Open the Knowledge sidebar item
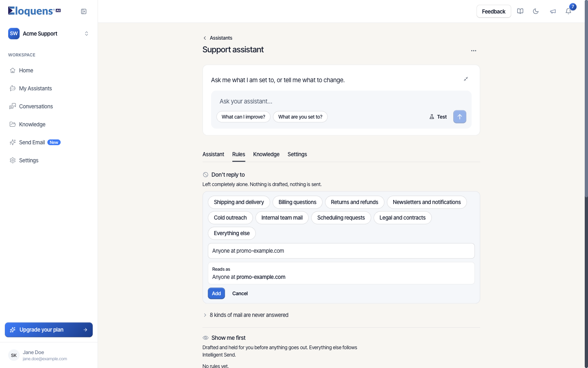 point(49,124)
